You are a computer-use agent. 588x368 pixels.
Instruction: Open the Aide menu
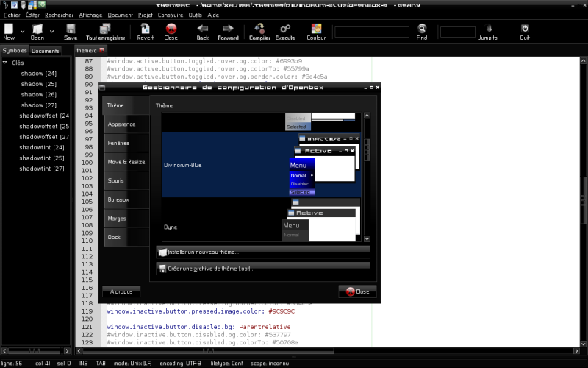coord(213,15)
